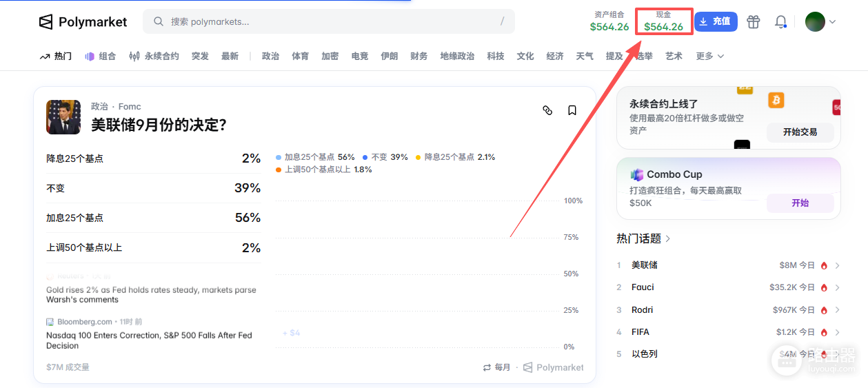868x388 pixels.
Task: Click the flame icon on Fauci row
Action: pos(824,287)
